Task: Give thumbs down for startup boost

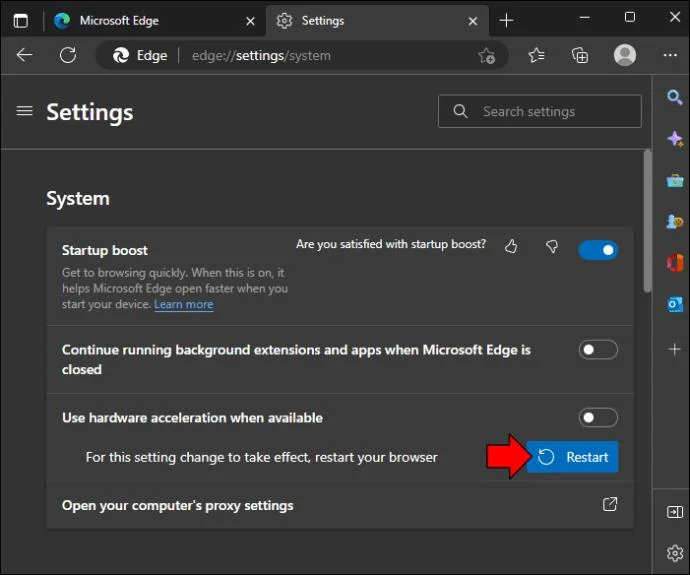Action: [x=552, y=246]
